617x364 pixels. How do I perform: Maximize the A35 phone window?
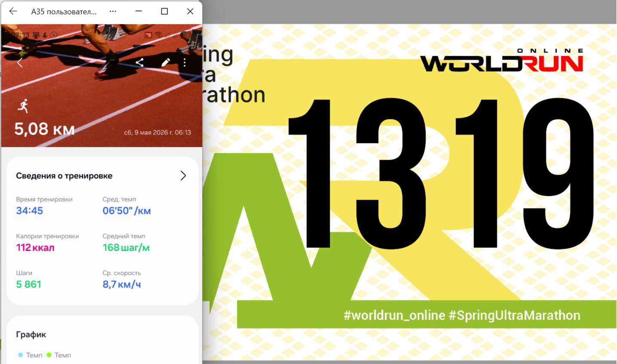[165, 11]
